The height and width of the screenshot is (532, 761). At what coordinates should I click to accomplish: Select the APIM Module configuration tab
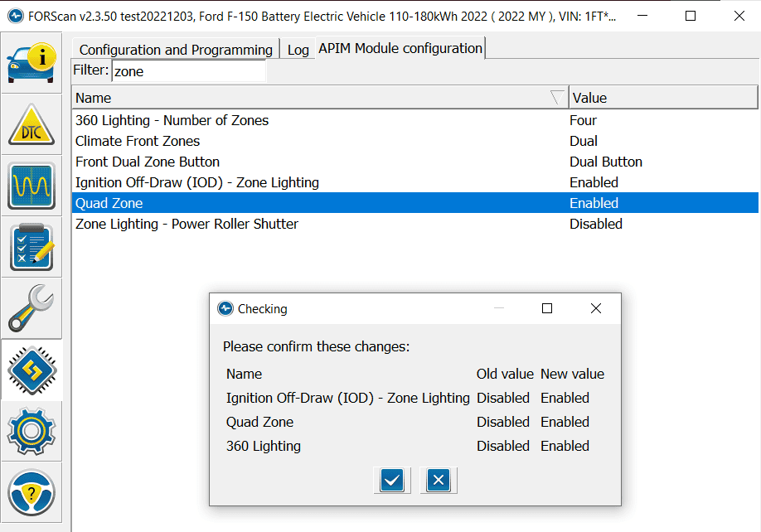click(x=400, y=49)
